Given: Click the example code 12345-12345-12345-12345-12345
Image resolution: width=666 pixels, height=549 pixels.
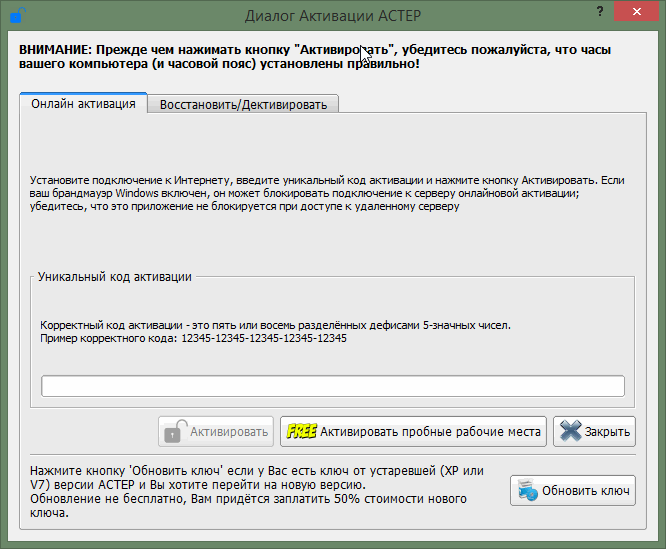Looking at the screenshot, I should point(264,338).
